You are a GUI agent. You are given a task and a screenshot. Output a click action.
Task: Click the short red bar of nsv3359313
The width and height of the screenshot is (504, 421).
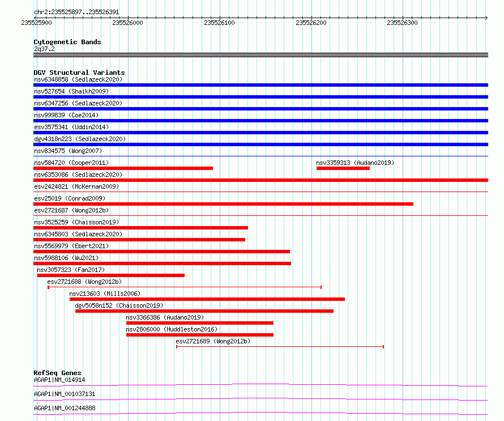[x=343, y=168]
